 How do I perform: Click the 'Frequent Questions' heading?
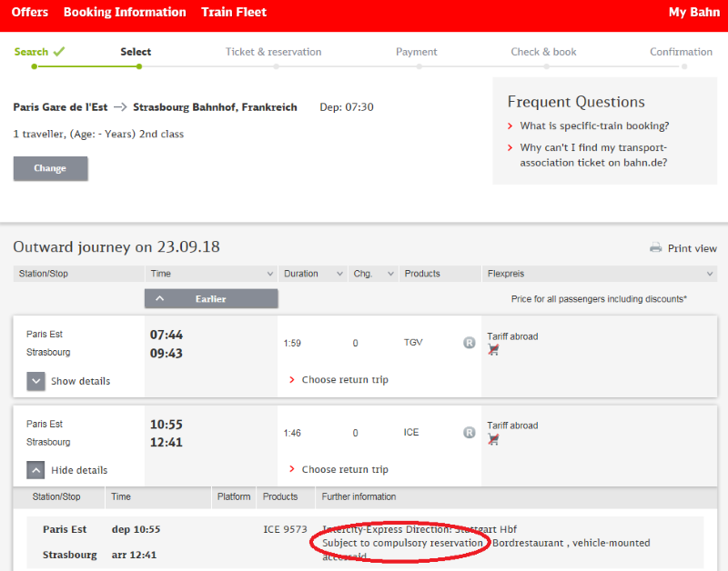pos(576,102)
